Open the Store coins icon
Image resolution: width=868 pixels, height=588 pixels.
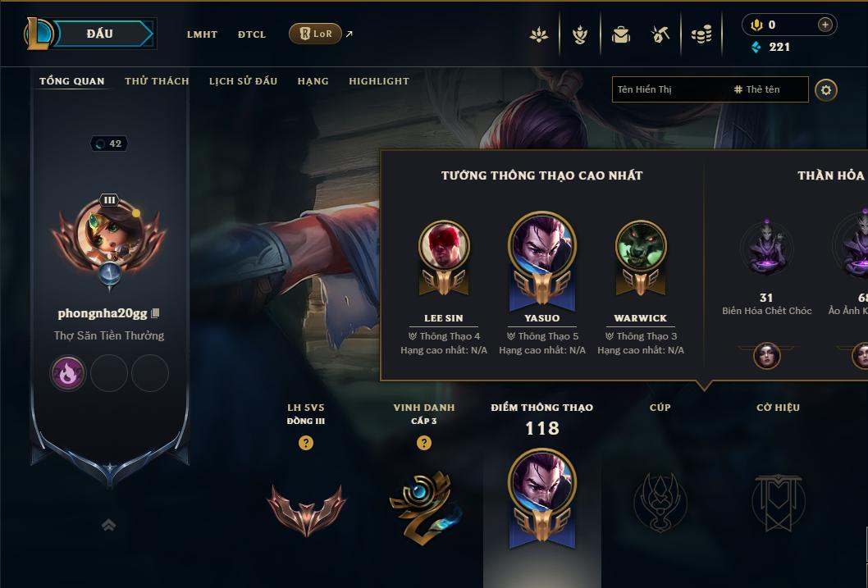[701, 35]
